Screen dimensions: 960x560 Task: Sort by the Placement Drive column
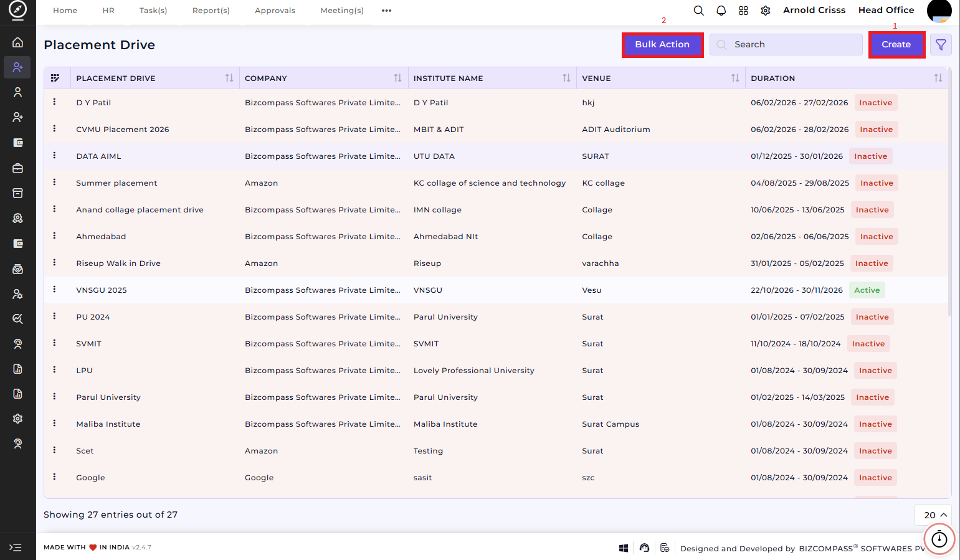pyautogui.click(x=229, y=78)
